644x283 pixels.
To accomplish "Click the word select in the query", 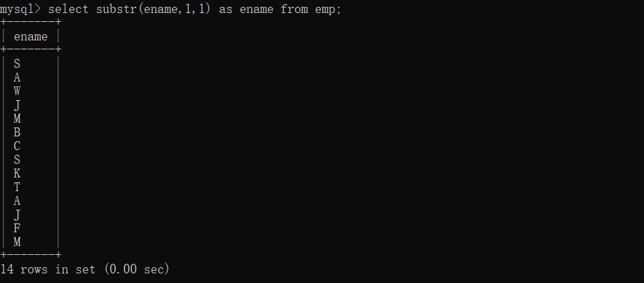I will click(x=68, y=9).
